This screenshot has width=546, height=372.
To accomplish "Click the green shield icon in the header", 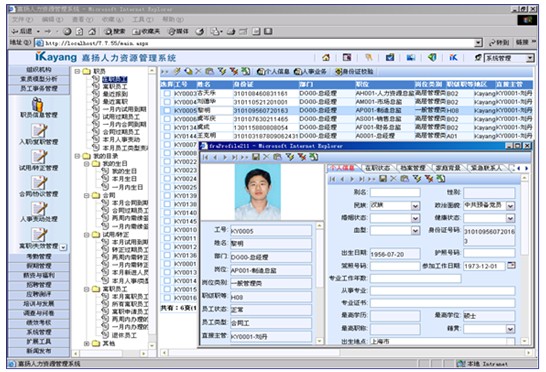I will [x=432, y=57].
